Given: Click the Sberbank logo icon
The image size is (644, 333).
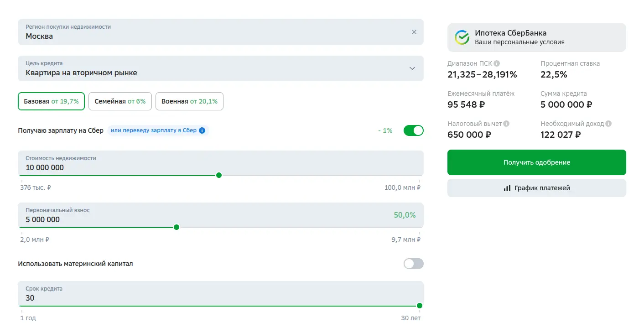Looking at the screenshot, I should point(462,37).
